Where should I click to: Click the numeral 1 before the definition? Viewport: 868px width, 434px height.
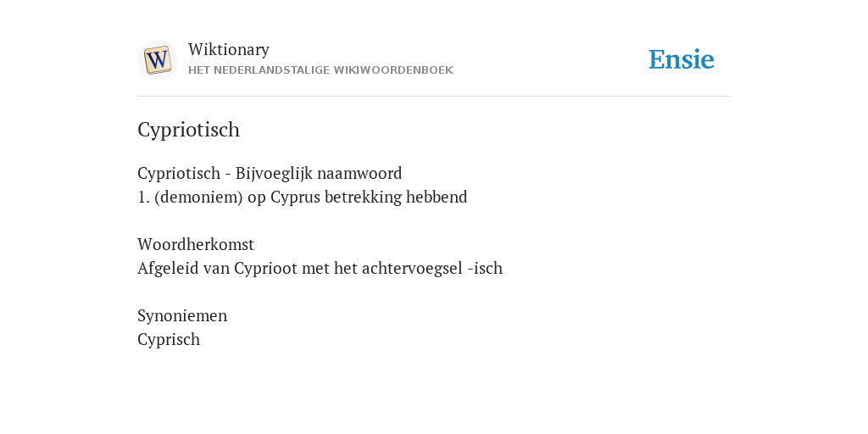pyautogui.click(x=143, y=197)
